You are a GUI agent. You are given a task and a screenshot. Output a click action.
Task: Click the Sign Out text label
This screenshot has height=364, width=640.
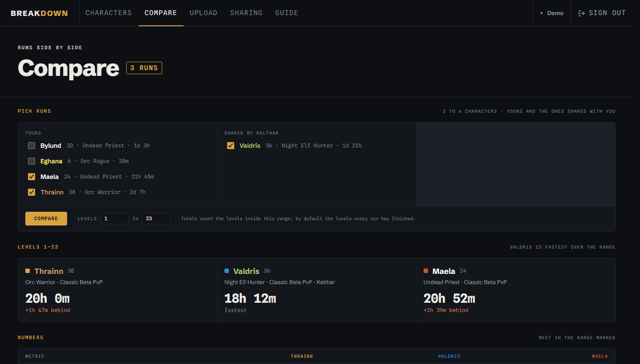click(x=607, y=13)
